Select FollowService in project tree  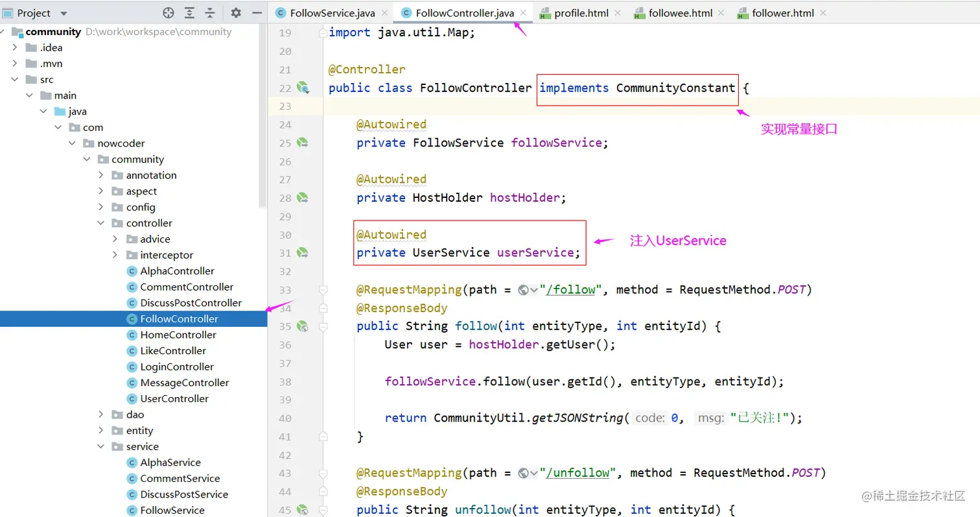tap(172, 511)
